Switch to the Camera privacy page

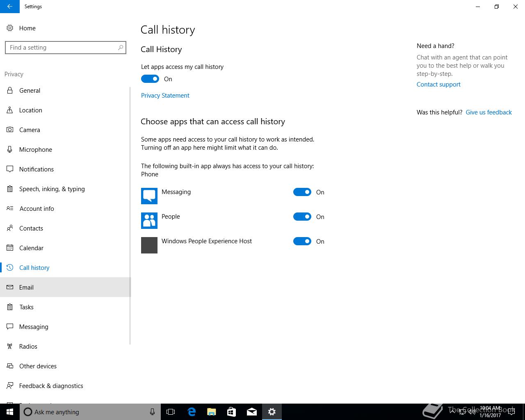pyautogui.click(x=65, y=130)
